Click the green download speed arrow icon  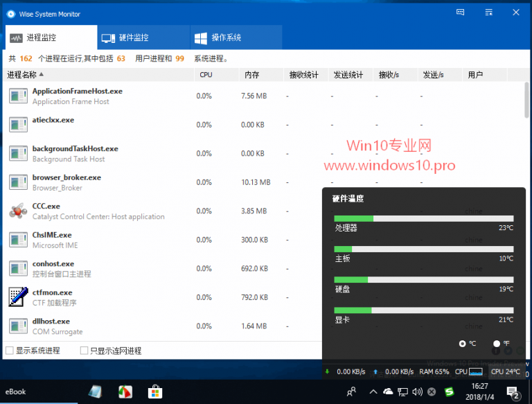tap(327, 371)
